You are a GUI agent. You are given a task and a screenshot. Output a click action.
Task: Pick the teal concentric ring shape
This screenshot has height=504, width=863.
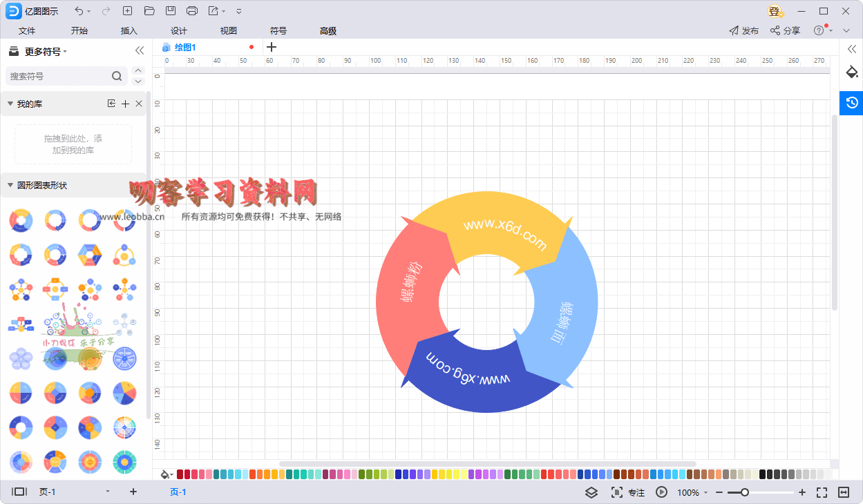click(x=124, y=462)
